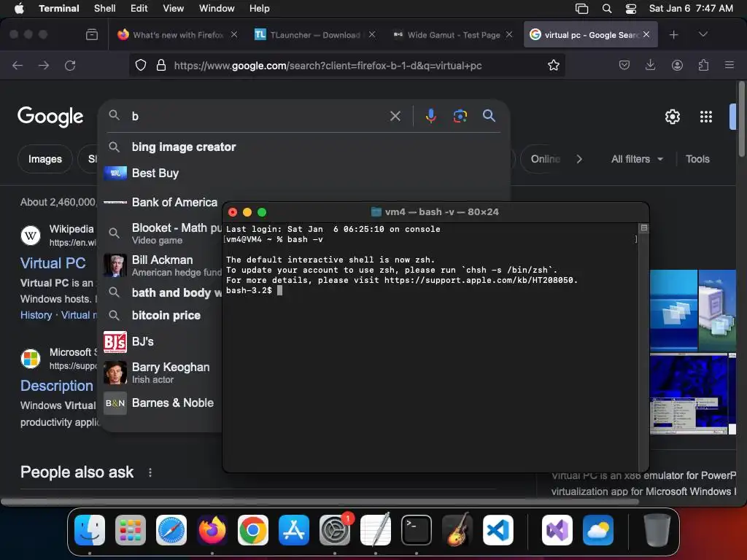Click the blue Google search magnifier button
Viewport: 747px width, 560px height.
489,116
